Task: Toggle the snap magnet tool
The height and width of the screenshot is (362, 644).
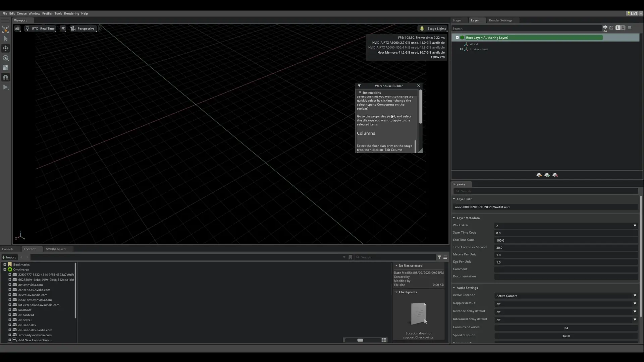Action: tap(6, 77)
